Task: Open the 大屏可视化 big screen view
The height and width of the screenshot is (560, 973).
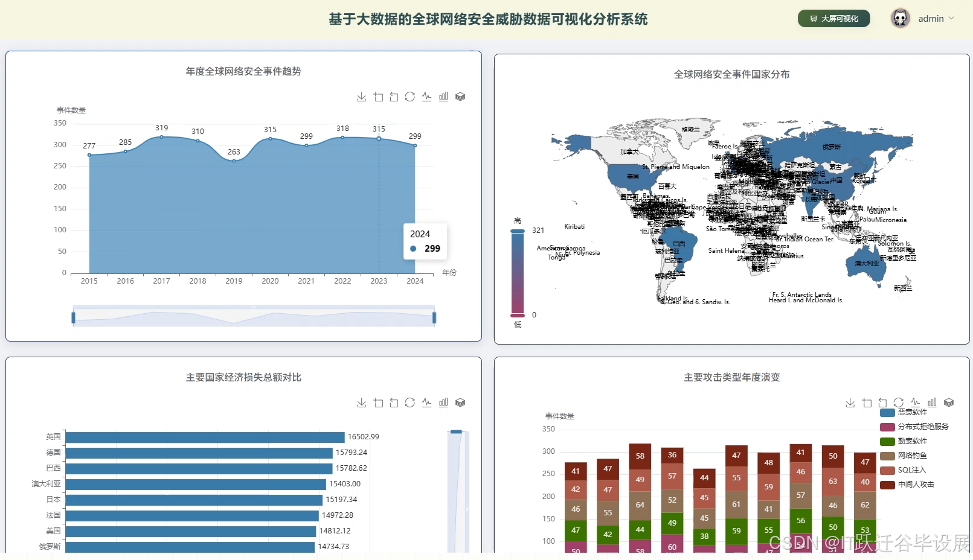Action: [x=834, y=19]
